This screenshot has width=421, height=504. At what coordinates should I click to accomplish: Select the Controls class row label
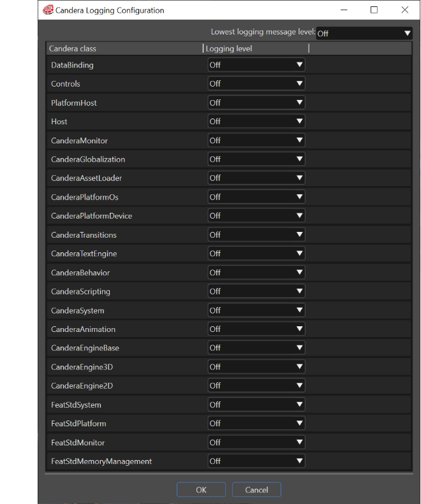[x=65, y=83]
